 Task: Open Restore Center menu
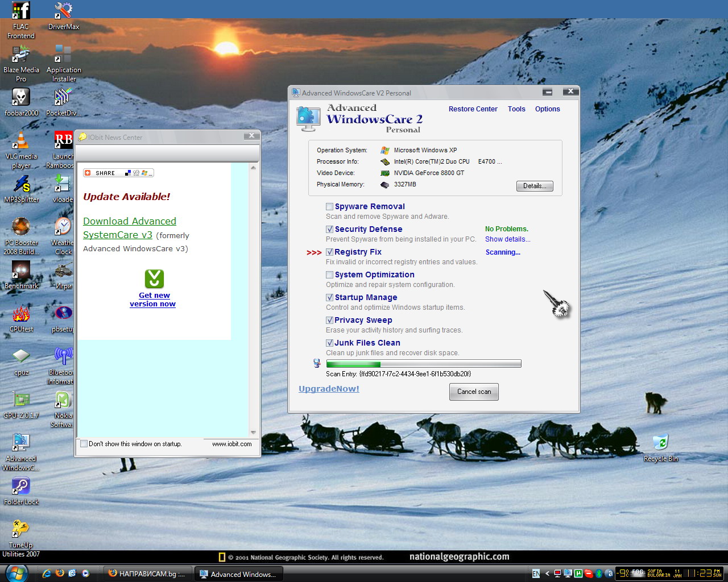point(473,109)
